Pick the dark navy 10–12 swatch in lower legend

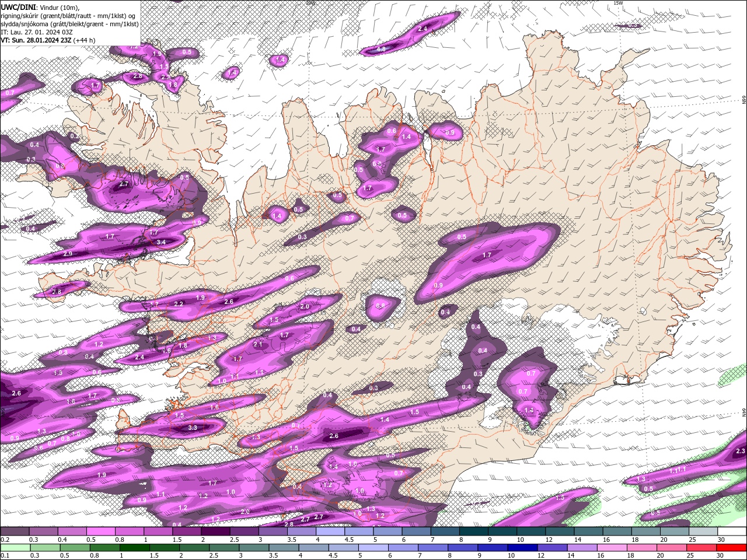point(521,548)
